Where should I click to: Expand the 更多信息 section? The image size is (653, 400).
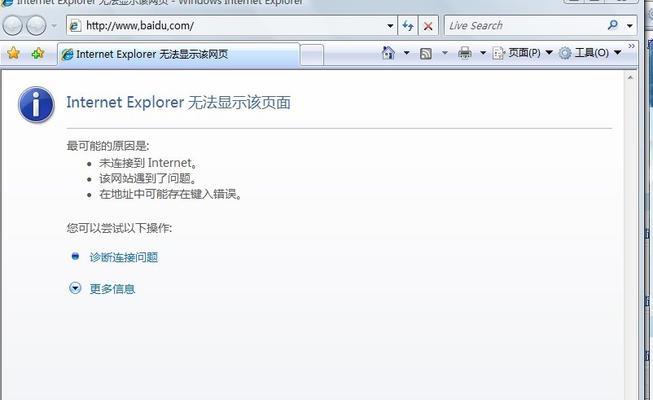click(x=112, y=289)
